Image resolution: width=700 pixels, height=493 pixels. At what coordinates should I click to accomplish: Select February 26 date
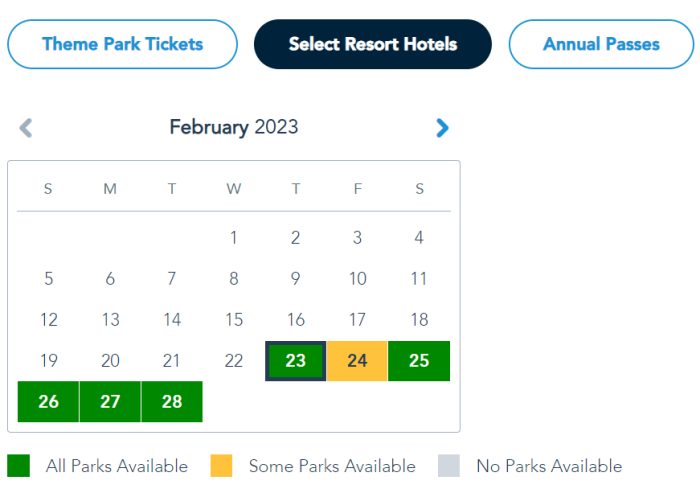click(48, 402)
